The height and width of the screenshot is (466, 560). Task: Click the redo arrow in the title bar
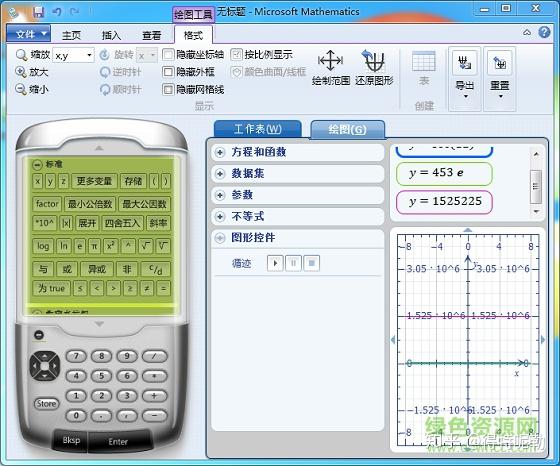pos(75,12)
